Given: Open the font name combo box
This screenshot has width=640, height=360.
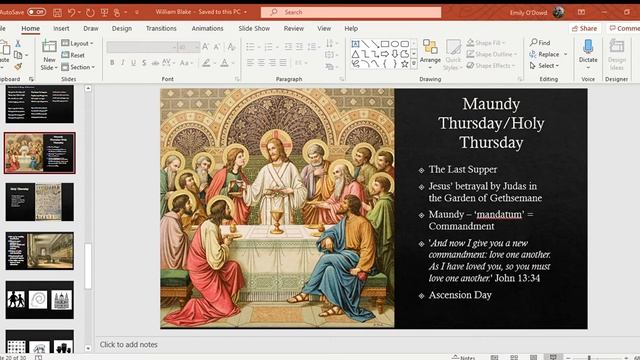Looking at the screenshot, I should pos(142,47).
